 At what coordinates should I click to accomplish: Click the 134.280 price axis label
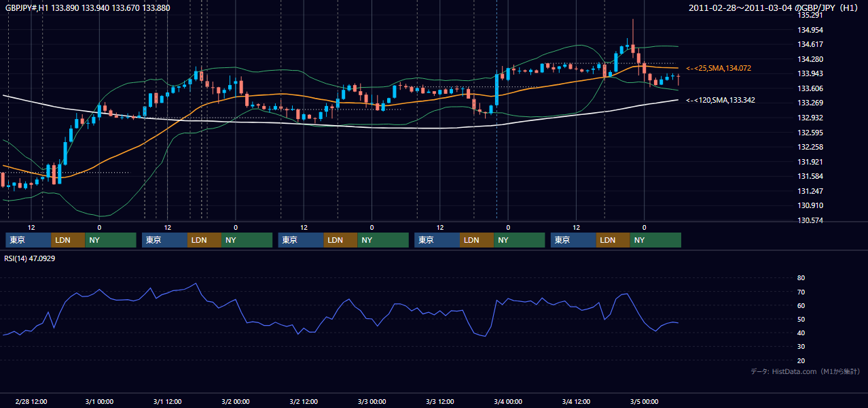tap(810, 59)
